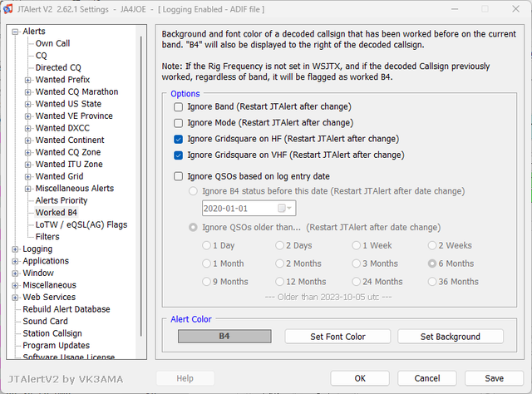Expand the Wanted ITU Zone node

point(27,165)
